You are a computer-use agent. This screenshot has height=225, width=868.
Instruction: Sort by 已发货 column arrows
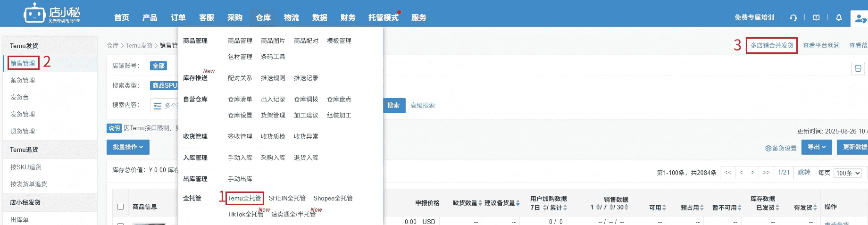(777, 208)
